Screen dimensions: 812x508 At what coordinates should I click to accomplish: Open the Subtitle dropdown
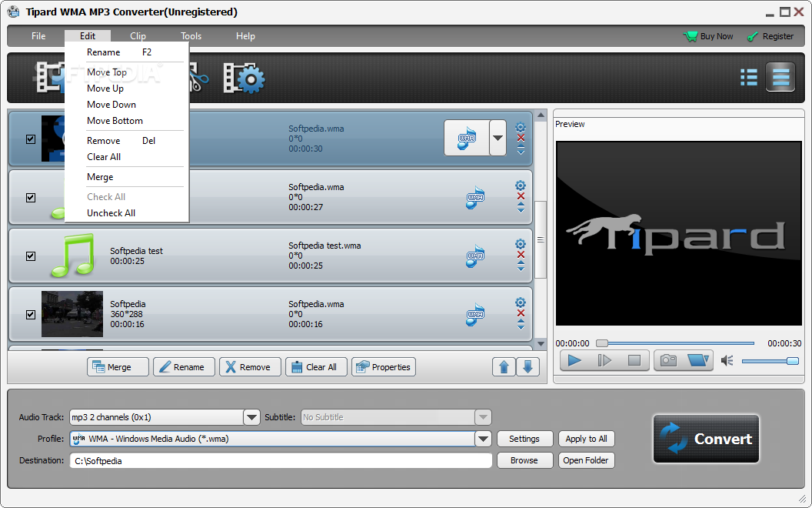coord(483,417)
